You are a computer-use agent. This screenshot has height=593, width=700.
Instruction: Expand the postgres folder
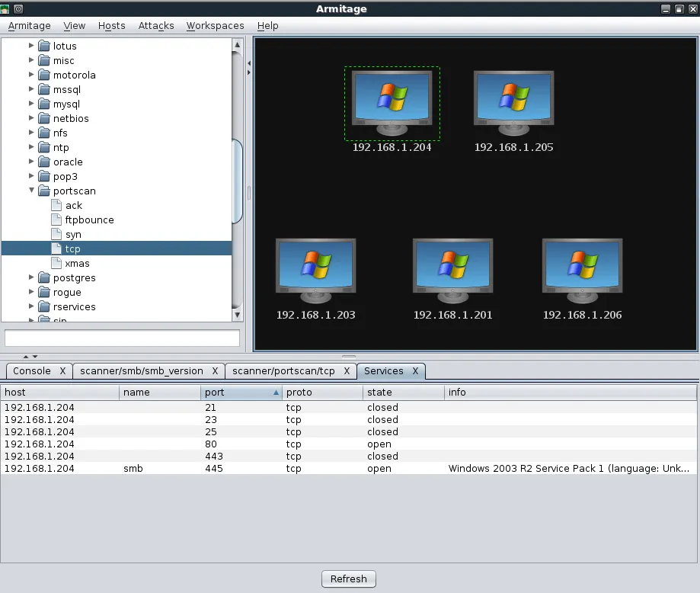coord(31,278)
